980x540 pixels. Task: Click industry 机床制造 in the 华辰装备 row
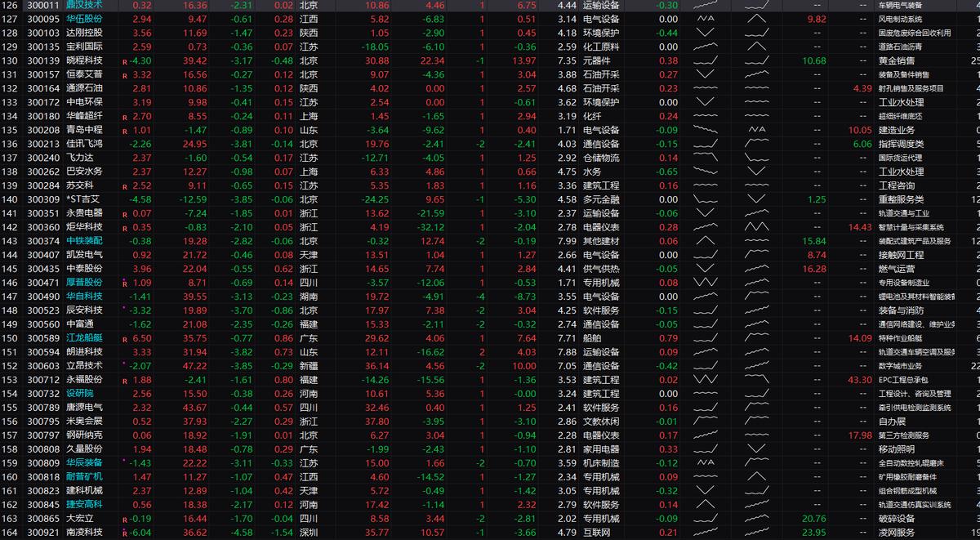click(x=601, y=463)
